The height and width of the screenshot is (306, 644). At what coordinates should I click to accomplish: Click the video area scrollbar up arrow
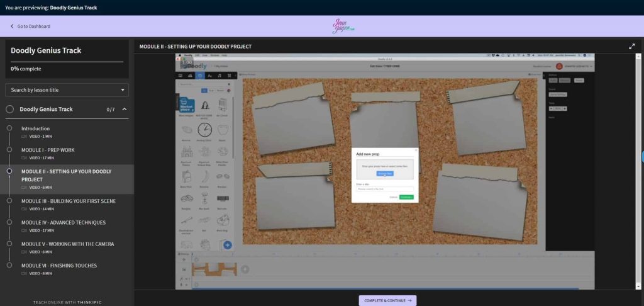coord(638,56)
